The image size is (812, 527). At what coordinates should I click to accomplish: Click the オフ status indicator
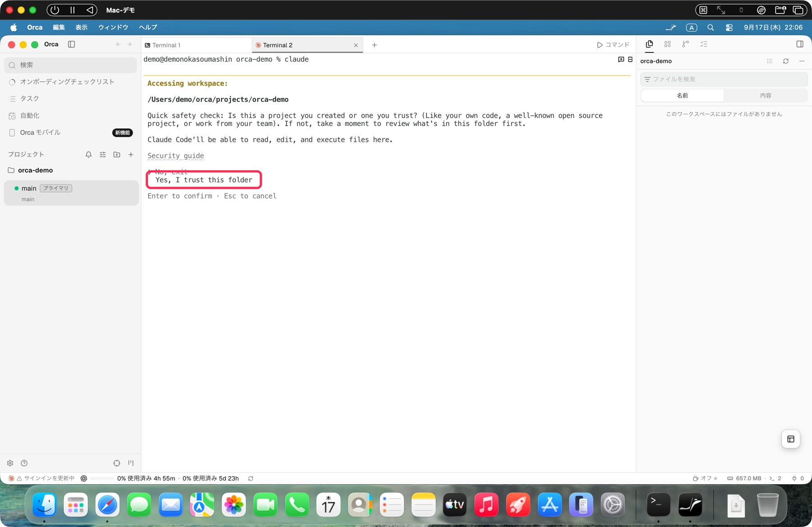tap(705, 478)
